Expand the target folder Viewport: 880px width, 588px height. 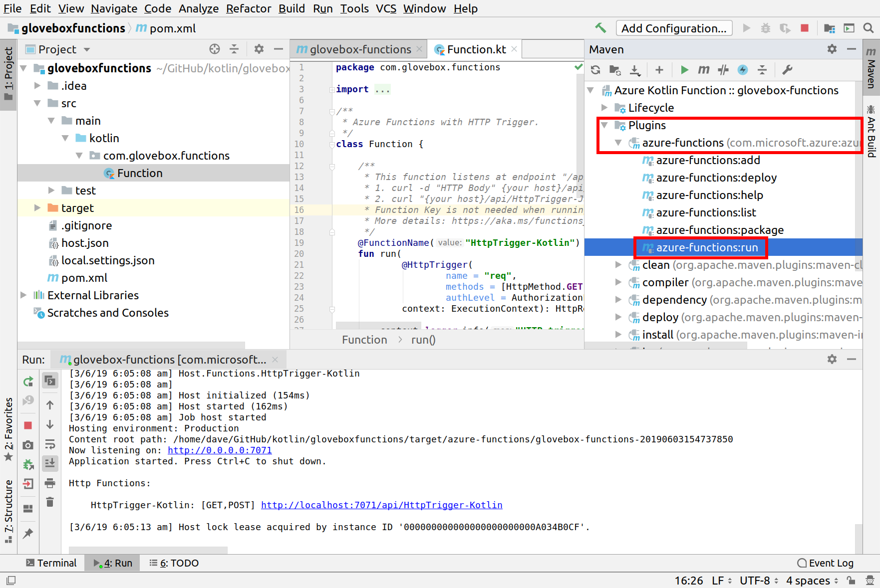37,208
